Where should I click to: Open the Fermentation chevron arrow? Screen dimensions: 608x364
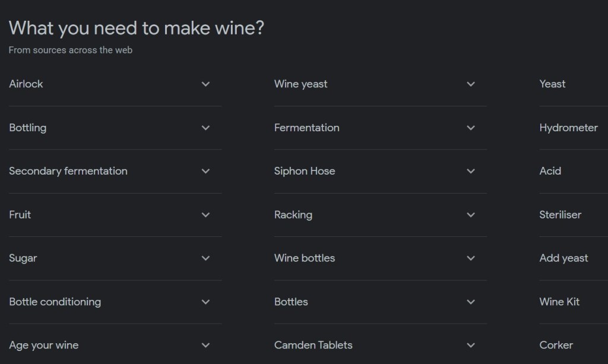[471, 128]
